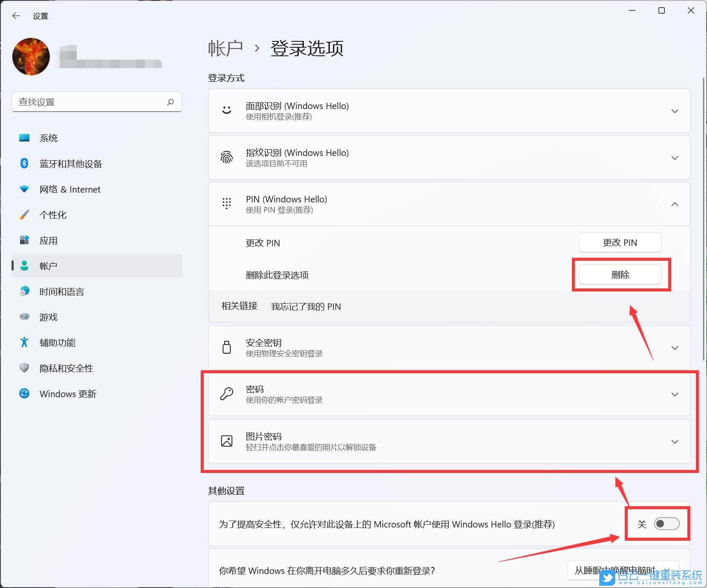The height and width of the screenshot is (588, 707).
Task: Expand the 安全密钥 section
Action: [675, 348]
